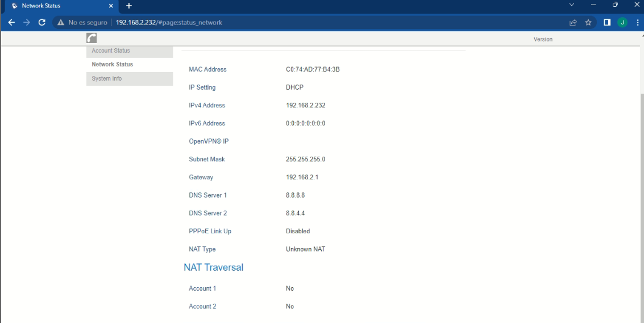Open a new browser tab
644x323 pixels.
pyautogui.click(x=129, y=6)
